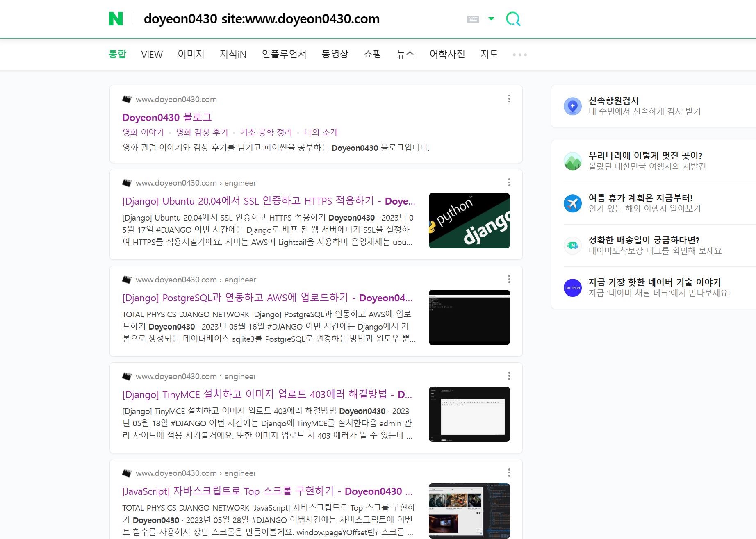
Task: Click the movie gallery thumbnail of JavaScript result
Action: 469,511
